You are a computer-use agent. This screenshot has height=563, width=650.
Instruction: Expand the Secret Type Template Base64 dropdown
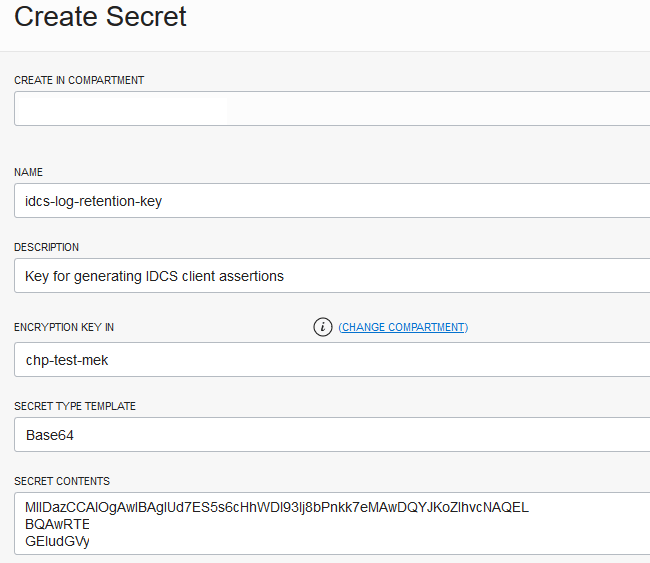332,434
